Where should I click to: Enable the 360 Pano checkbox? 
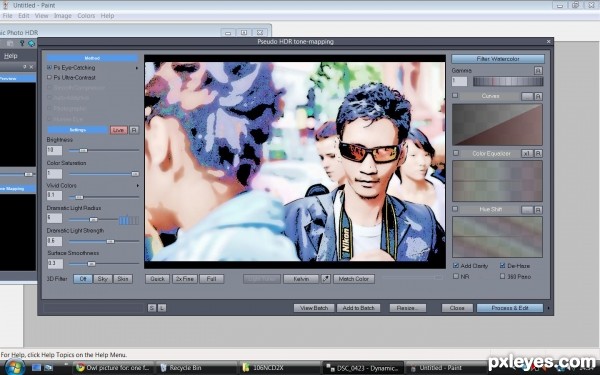502,276
